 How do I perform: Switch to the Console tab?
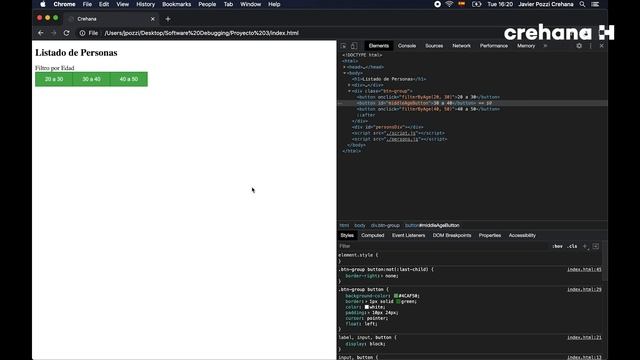(407, 46)
